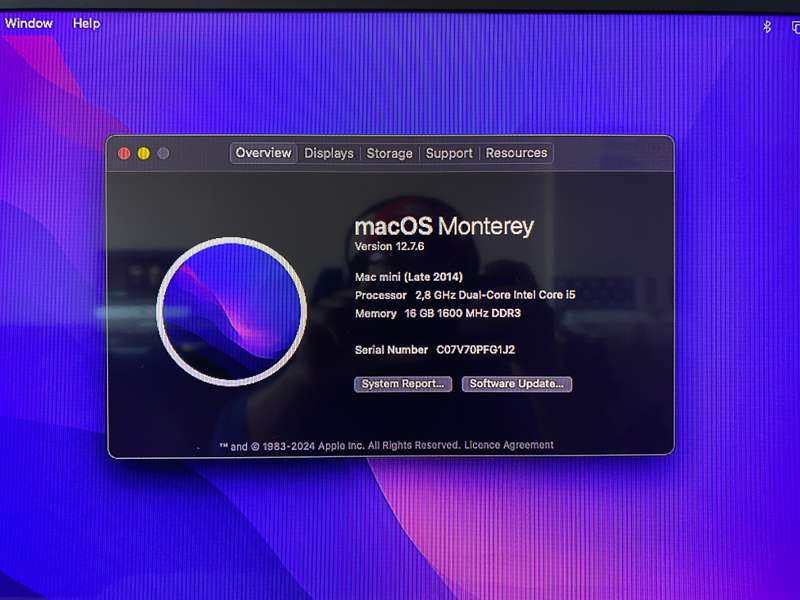Click the 1983-2024 Apple Inc. copyright text
Image resolution: width=800 pixels, height=600 pixels.
341,446
